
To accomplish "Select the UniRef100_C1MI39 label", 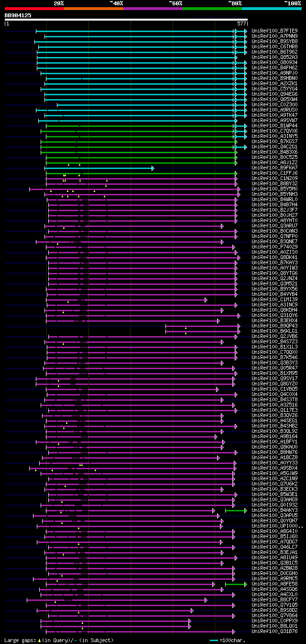I will [x=274, y=299].
